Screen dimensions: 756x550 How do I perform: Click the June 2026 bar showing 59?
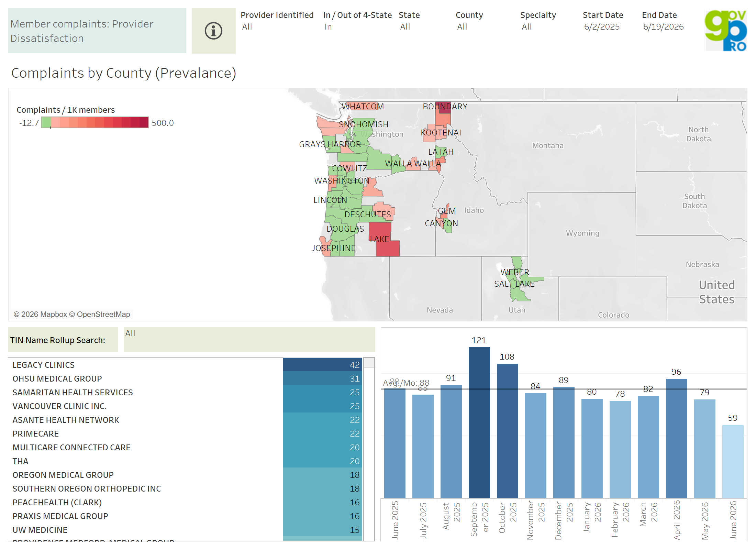click(733, 461)
